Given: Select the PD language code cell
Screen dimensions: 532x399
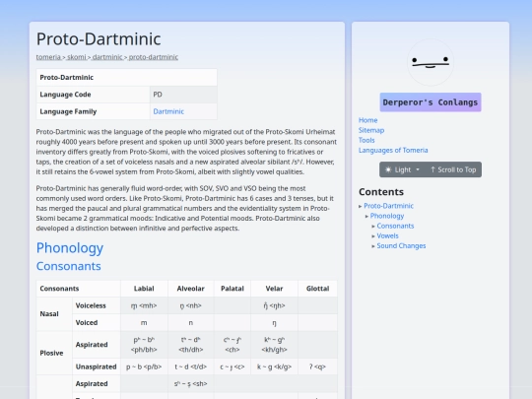Looking at the screenshot, I should [x=183, y=95].
